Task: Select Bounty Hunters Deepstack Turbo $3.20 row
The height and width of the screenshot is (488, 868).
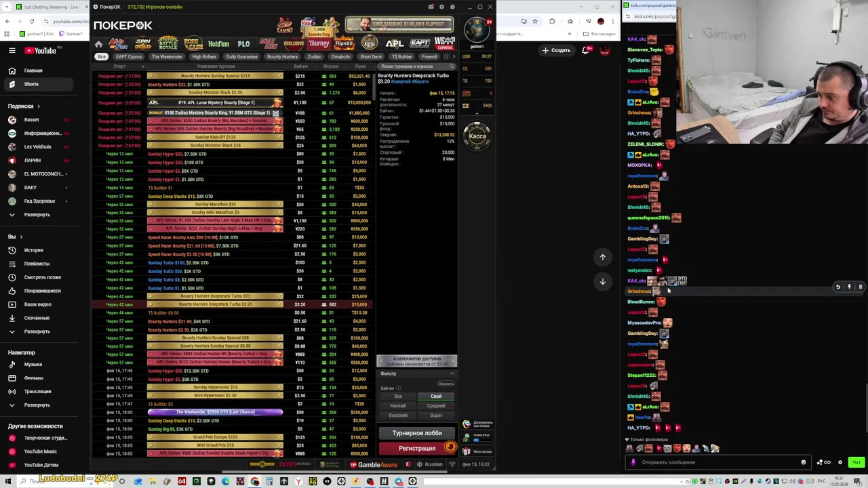Action: pyautogui.click(x=233, y=304)
